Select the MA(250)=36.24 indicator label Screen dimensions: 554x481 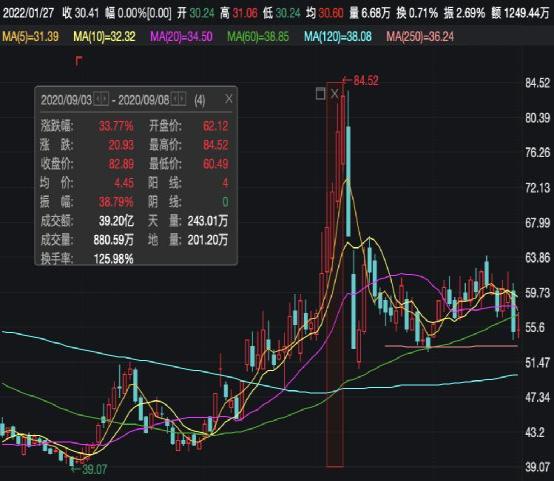pyautogui.click(x=420, y=36)
